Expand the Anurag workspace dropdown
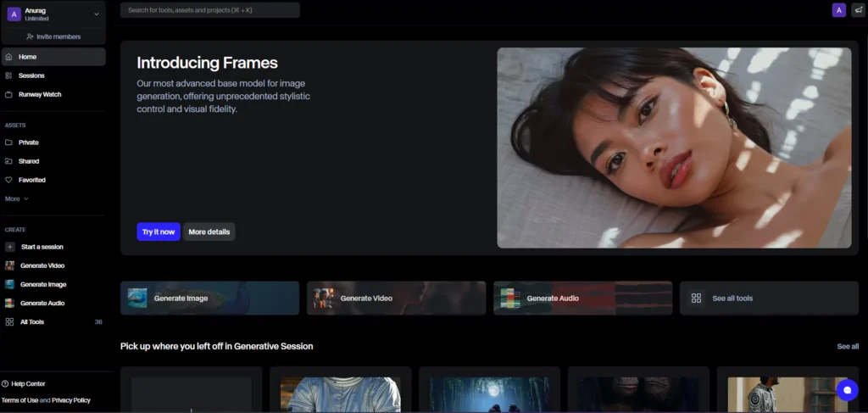The height and width of the screenshot is (413, 868). pos(96,14)
